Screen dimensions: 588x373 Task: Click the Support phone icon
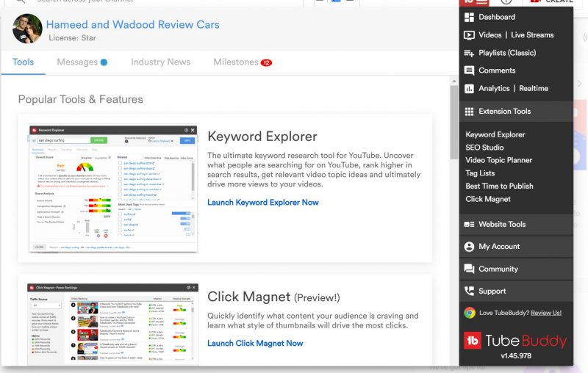tap(469, 291)
